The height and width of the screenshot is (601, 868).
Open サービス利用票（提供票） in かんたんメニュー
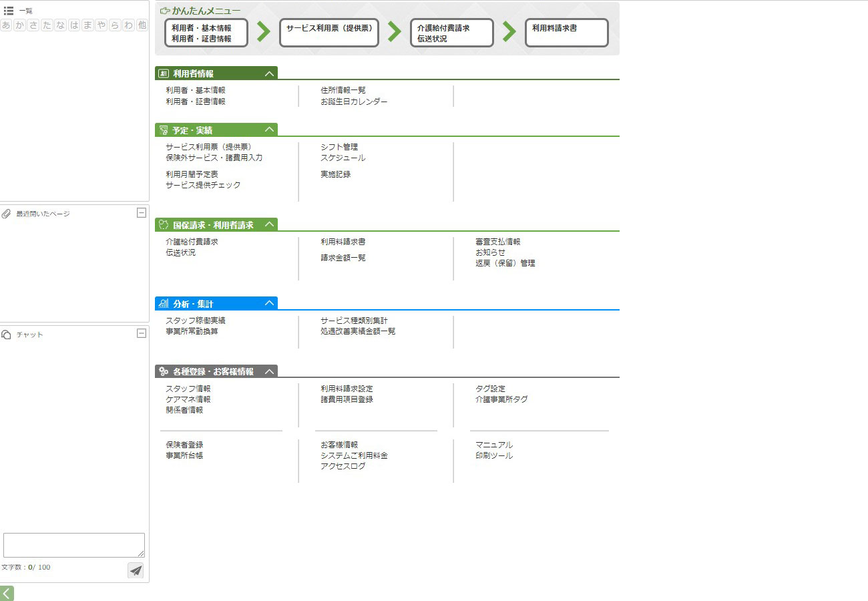pos(329,33)
